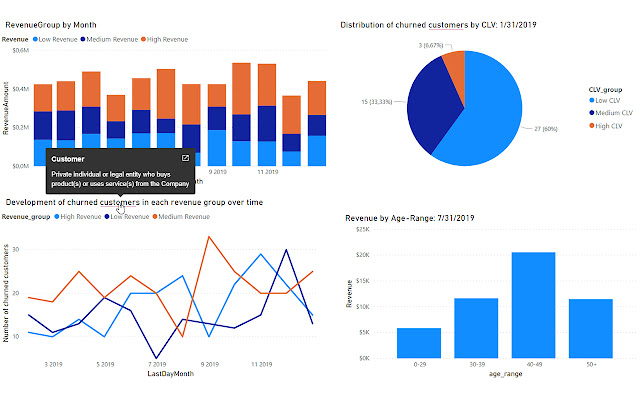Click the '3 2019' label on LastDayMonth axis
This screenshot has width=640, height=400.
tap(53, 364)
